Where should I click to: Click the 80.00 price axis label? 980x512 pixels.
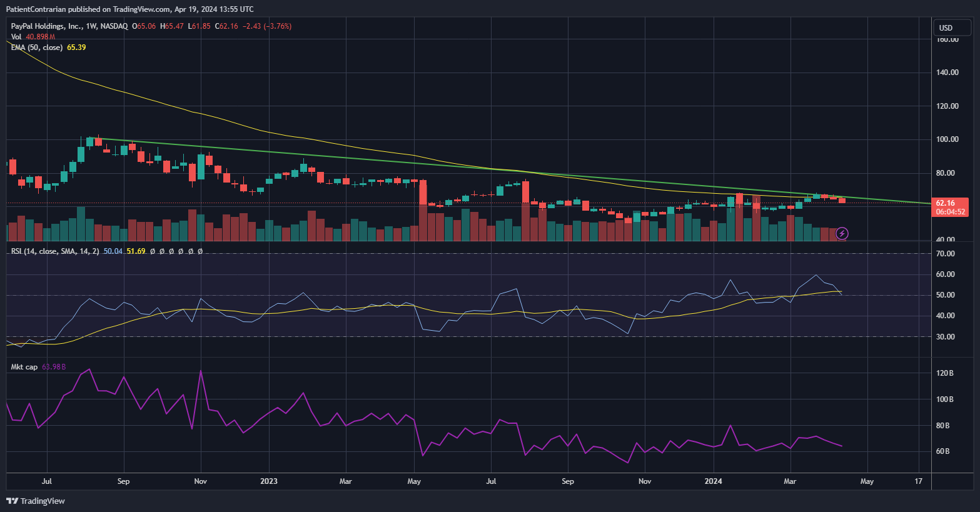click(945, 173)
